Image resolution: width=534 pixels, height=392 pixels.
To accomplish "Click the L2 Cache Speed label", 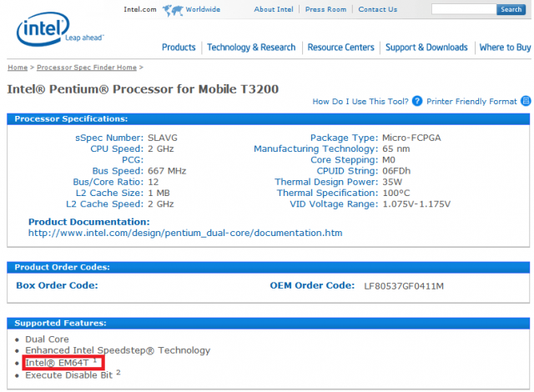I will [x=105, y=204].
